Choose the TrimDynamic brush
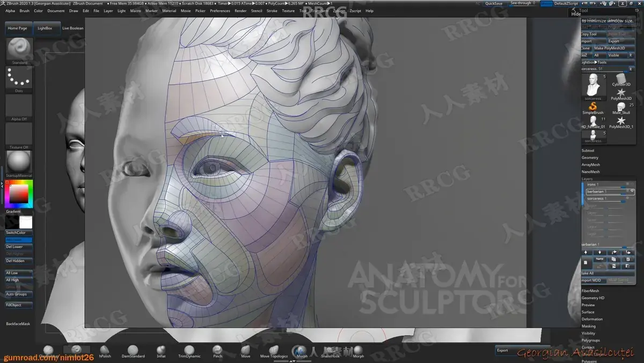The height and width of the screenshot is (363, 644). tap(189, 351)
